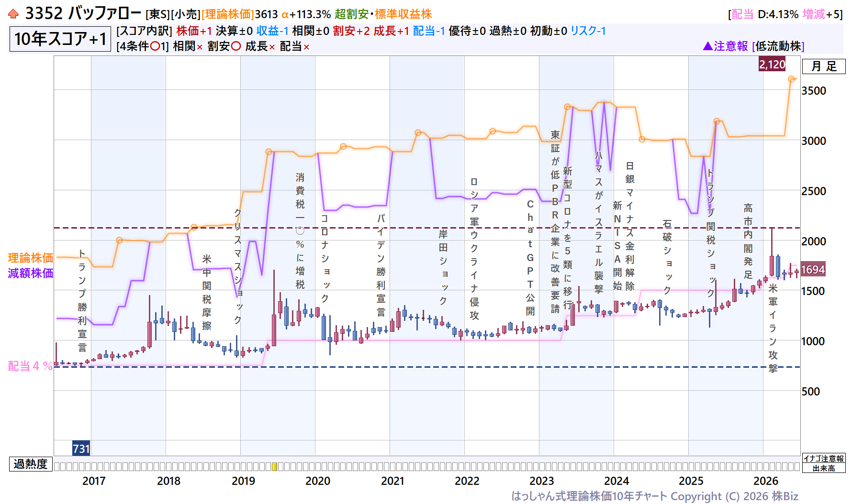Click the 1694 current price tag

click(x=813, y=270)
